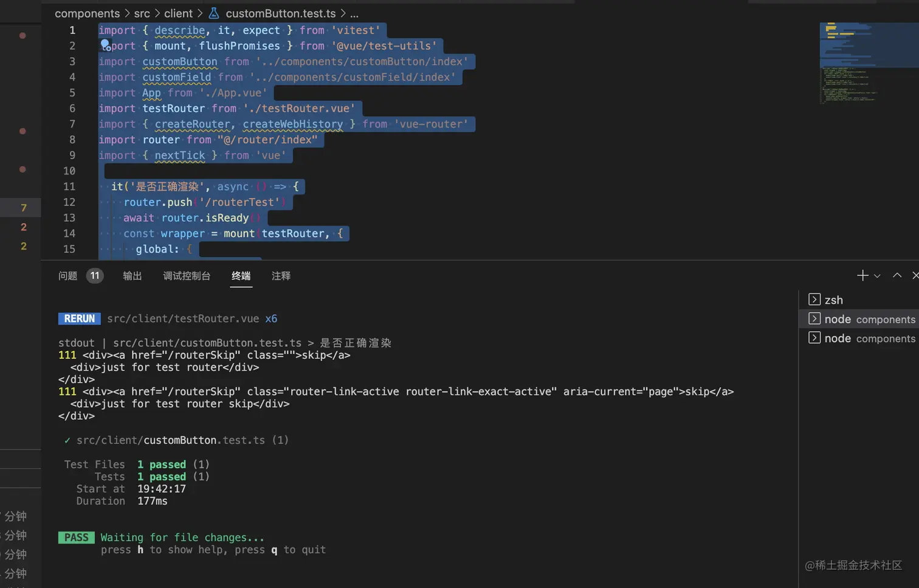Click the customButton.test.ts breadcrumb

pos(281,13)
